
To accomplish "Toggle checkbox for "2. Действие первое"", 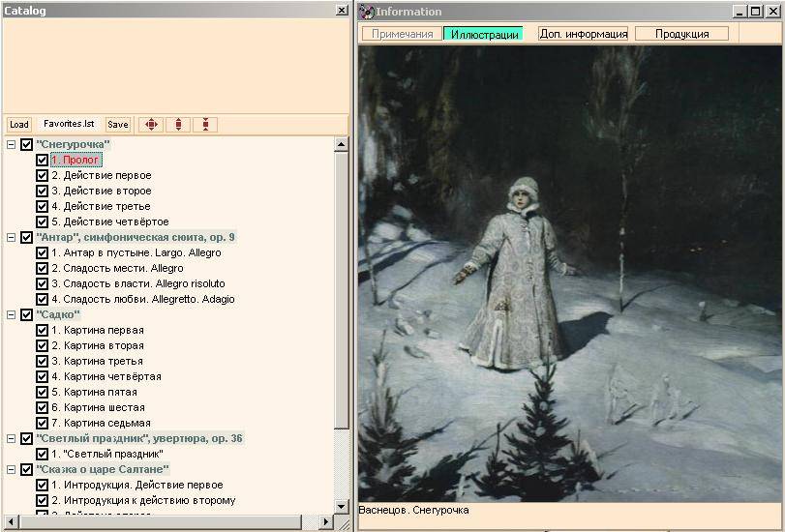I will pyautogui.click(x=42, y=176).
